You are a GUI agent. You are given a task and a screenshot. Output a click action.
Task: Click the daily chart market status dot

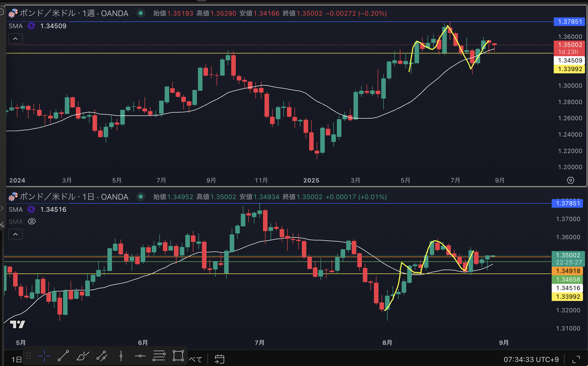click(x=141, y=197)
